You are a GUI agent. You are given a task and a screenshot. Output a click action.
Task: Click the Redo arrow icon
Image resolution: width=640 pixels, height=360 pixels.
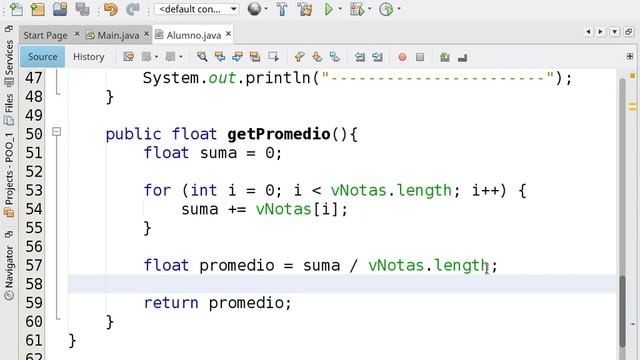click(133, 9)
